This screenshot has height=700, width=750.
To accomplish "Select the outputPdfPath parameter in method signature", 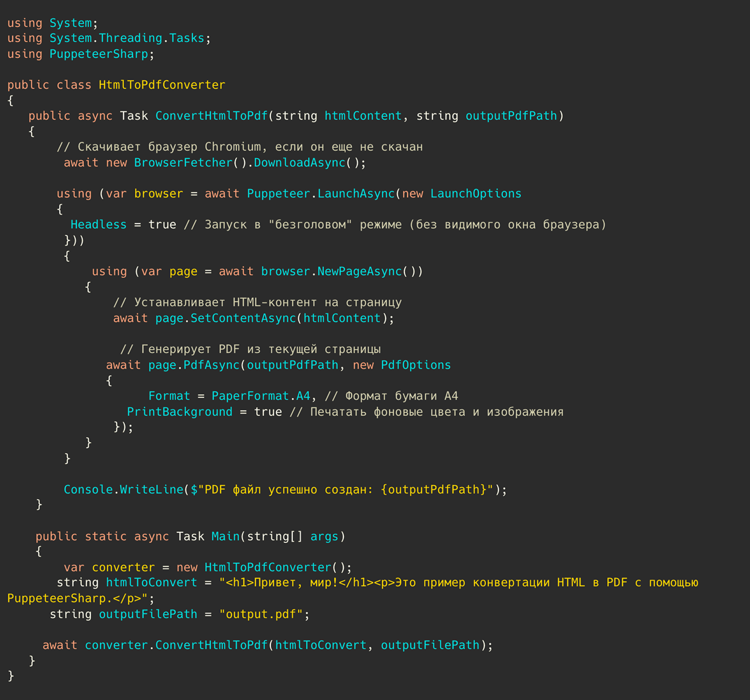I will coord(511,116).
